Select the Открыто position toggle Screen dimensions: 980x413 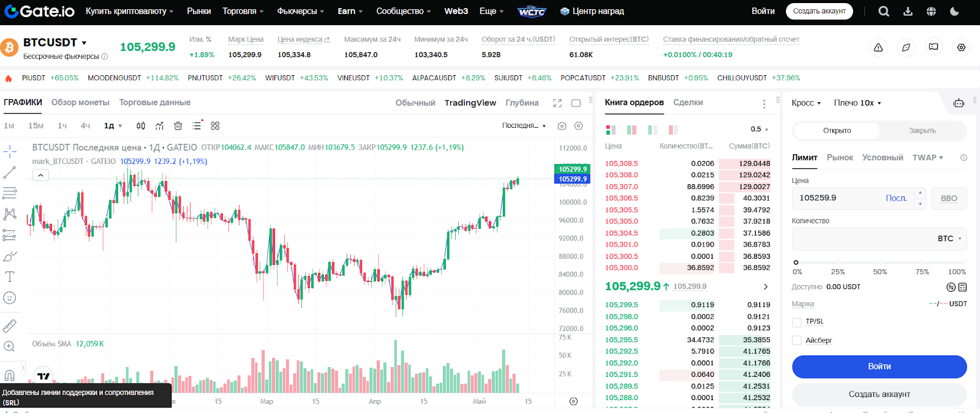(837, 130)
